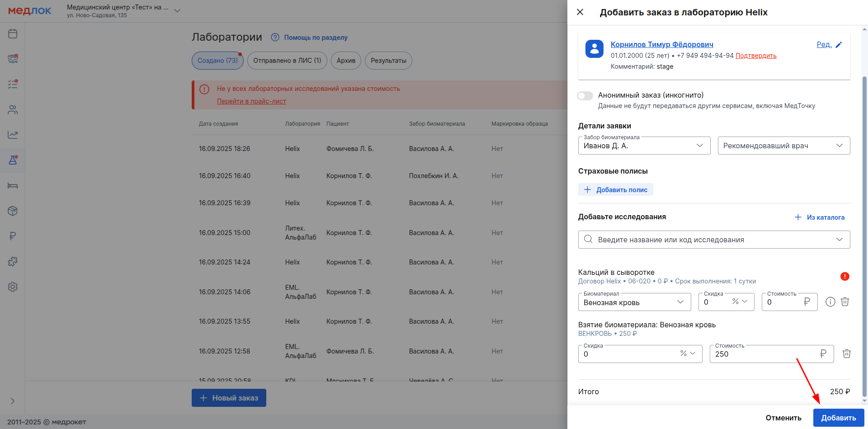Switch to the Архив tab
Screen dimensions: 868x429
(346, 61)
